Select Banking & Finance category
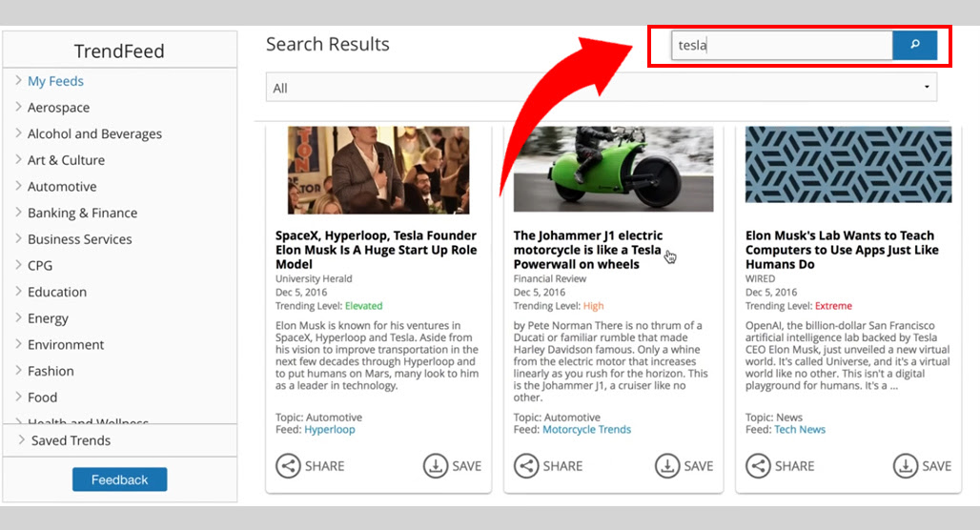 83,213
